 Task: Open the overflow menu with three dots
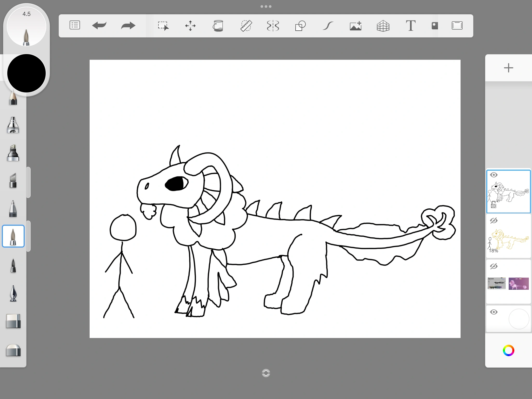266,6
